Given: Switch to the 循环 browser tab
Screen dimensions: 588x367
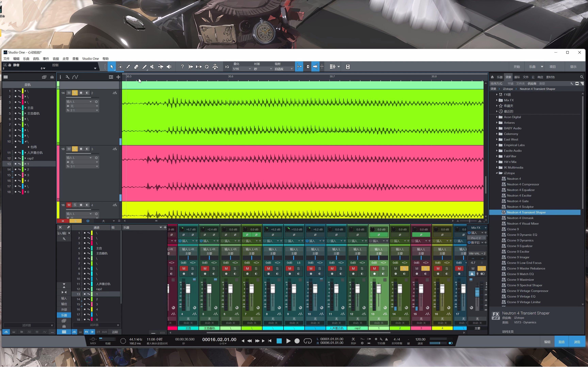Looking at the screenshot, I should 517,77.
